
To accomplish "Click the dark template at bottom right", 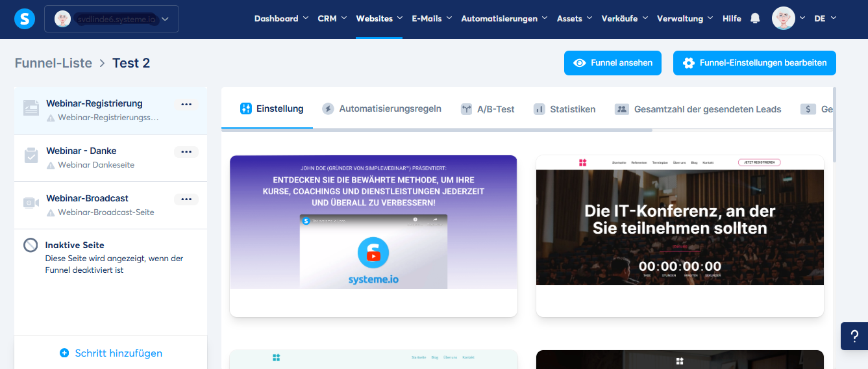I will pos(680,359).
